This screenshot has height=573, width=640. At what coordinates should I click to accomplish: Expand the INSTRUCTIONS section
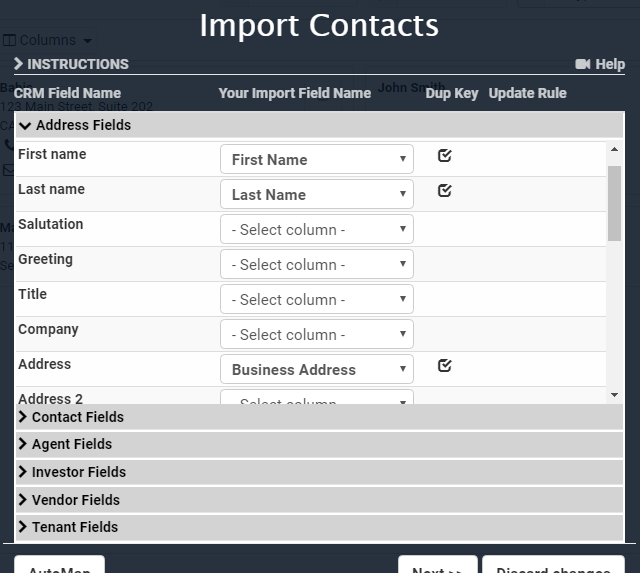tap(71, 64)
